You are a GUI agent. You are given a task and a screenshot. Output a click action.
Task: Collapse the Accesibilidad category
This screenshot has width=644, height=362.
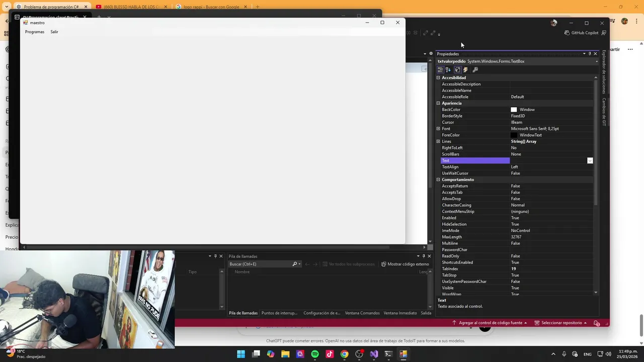click(x=438, y=78)
